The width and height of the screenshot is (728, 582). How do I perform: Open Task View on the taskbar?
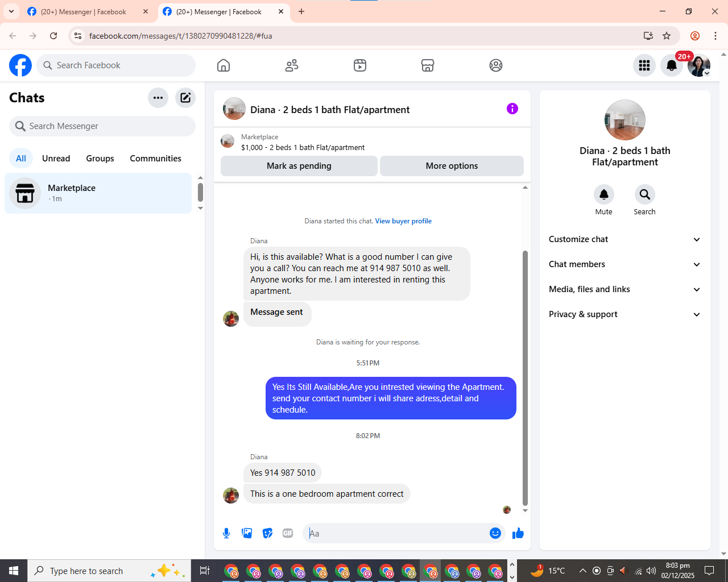point(205,571)
